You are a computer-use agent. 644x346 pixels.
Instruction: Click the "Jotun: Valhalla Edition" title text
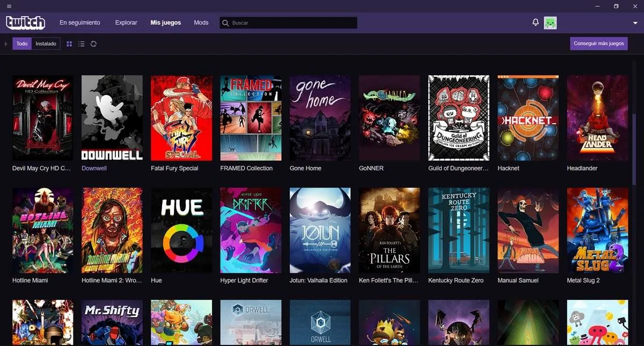tap(319, 280)
